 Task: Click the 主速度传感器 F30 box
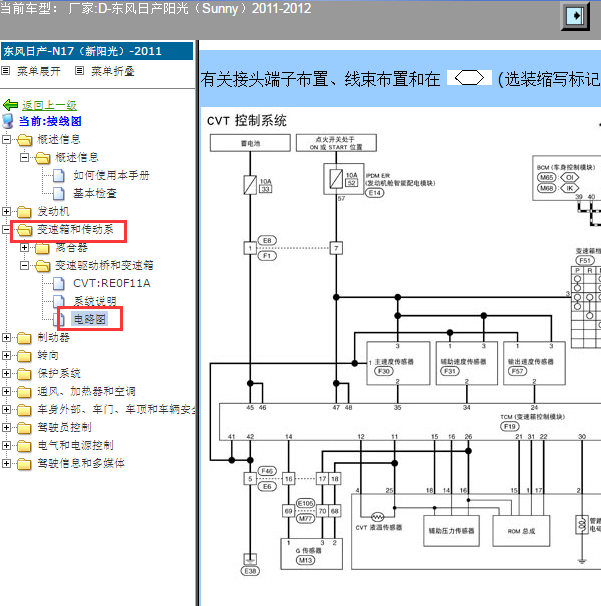[x=398, y=363]
